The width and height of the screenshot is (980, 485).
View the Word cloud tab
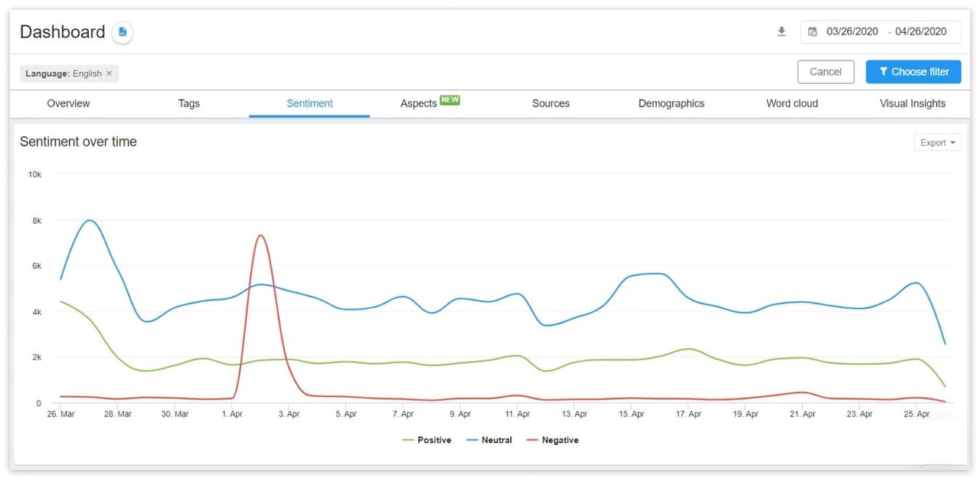click(792, 103)
